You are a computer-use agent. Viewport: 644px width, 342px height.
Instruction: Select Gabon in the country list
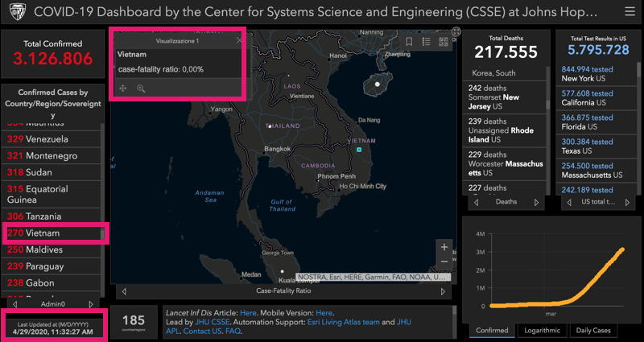pos(52,283)
